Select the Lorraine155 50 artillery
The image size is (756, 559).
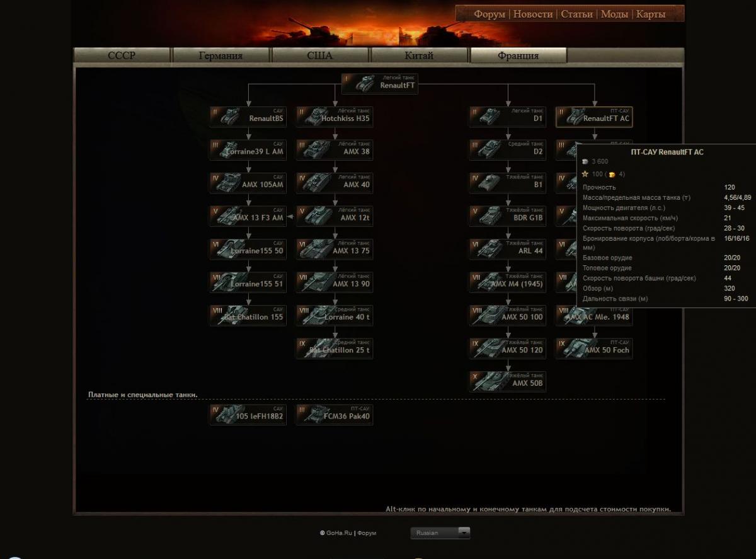248,249
